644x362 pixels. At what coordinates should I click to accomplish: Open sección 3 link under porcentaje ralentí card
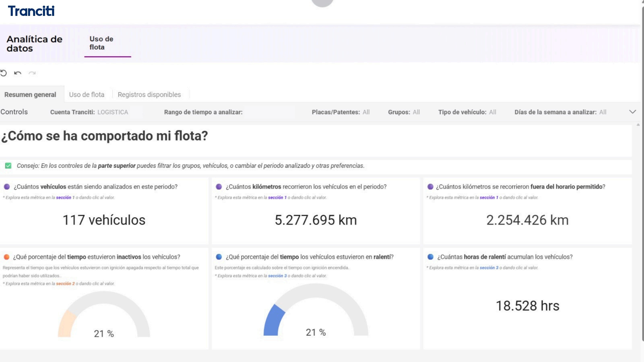(277, 276)
